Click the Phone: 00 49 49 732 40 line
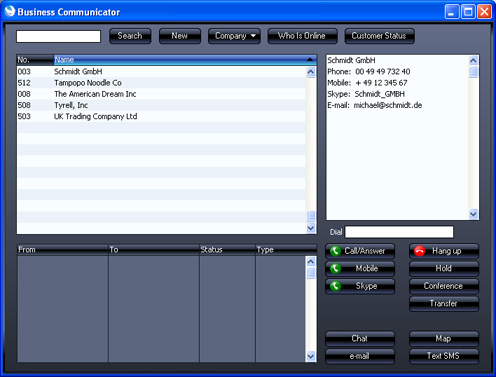This screenshot has height=377, width=496. pyautogui.click(x=369, y=72)
